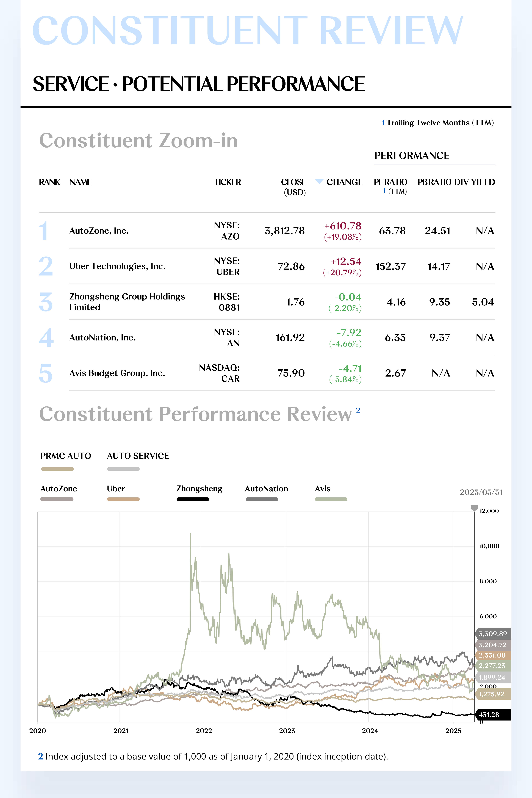Toggle the AutoZone legend line swatch

tap(57, 499)
